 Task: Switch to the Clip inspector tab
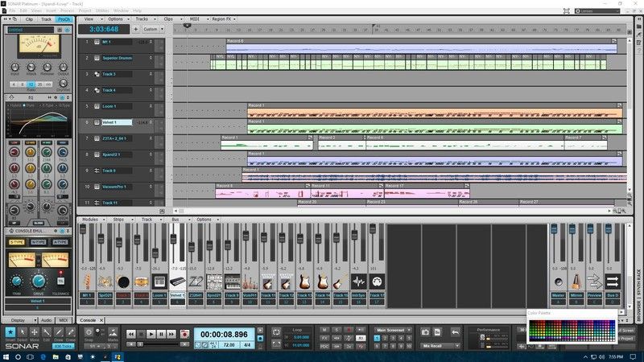[29, 19]
